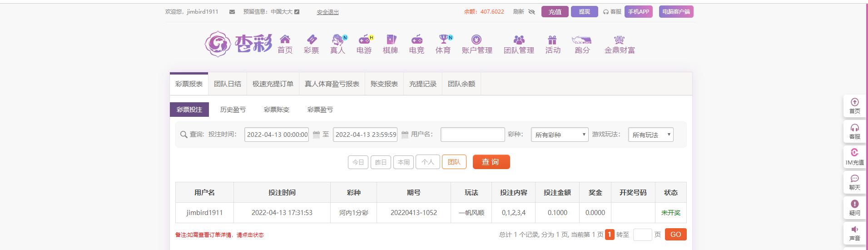Click the jump-to page number field
868x250 pixels.
[x=642, y=235]
